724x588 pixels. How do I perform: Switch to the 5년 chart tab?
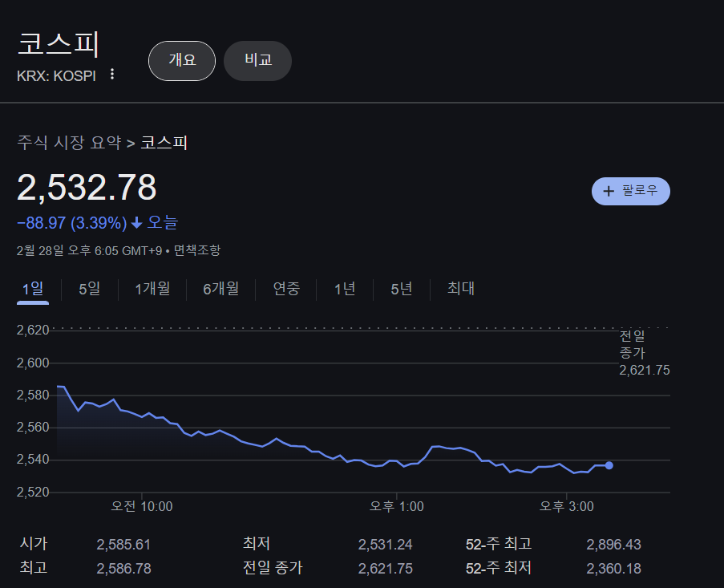point(401,289)
